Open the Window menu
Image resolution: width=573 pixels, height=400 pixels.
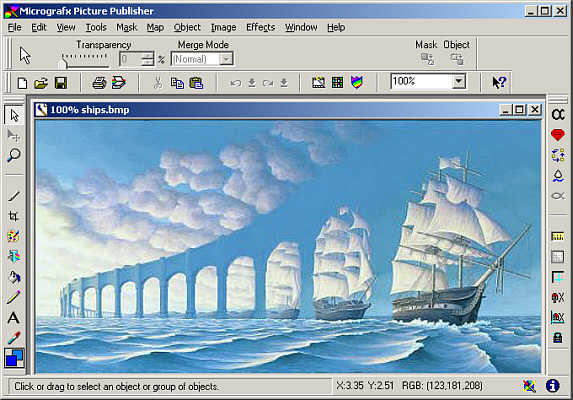pyautogui.click(x=301, y=27)
